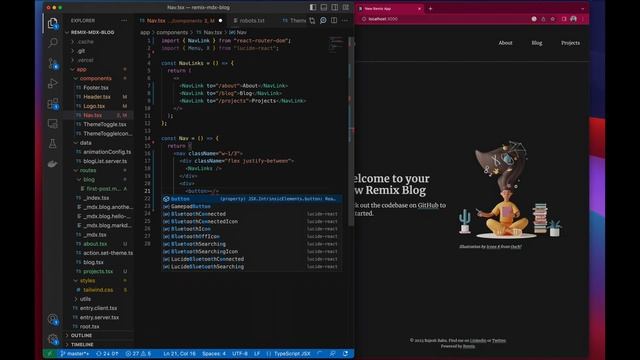Open browser profile avatar

pos(573,19)
